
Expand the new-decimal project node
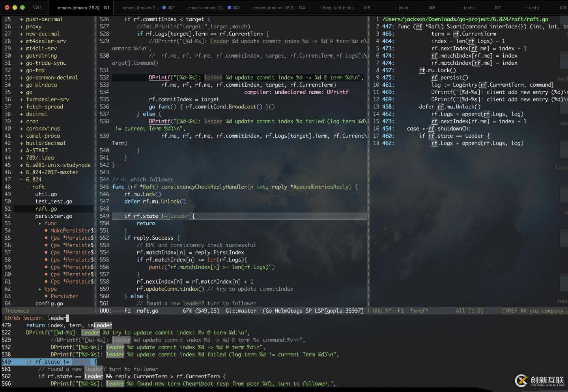22,34
